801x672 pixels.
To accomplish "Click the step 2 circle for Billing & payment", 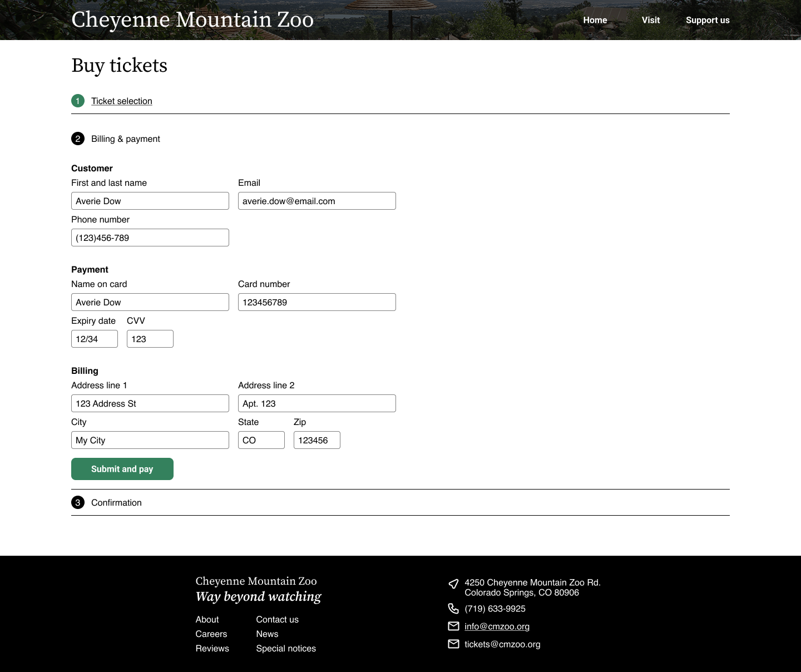I will pos(78,139).
